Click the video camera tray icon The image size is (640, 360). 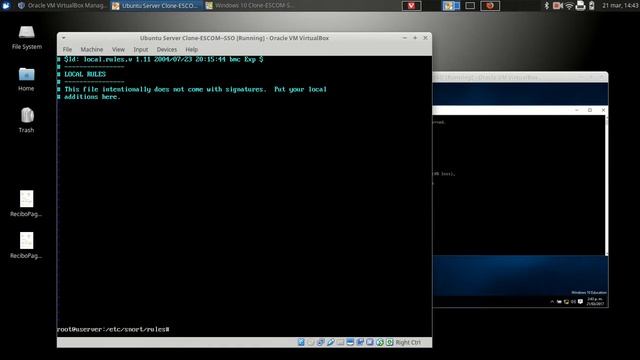pos(558,5)
